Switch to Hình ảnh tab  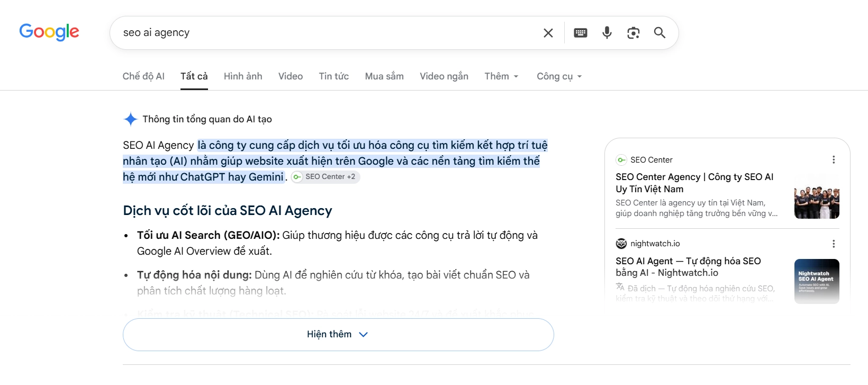243,76
